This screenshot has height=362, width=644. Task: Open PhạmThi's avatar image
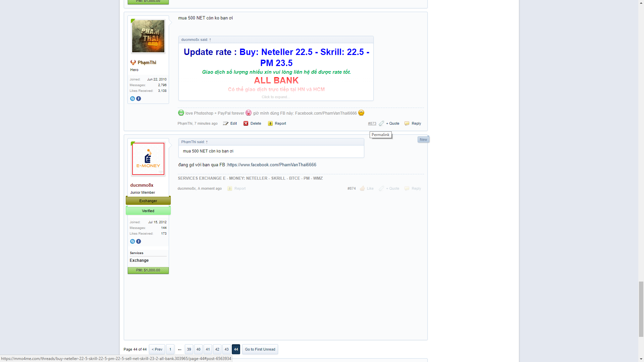[x=148, y=36]
